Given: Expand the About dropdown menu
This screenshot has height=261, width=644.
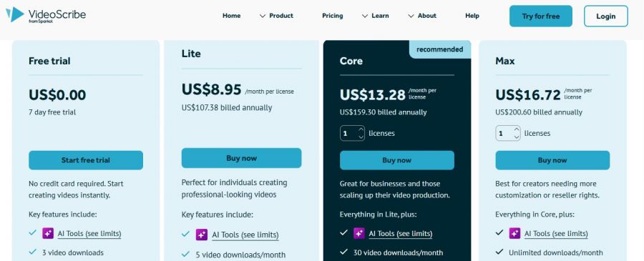Looking at the screenshot, I should click(x=421, y=16).
